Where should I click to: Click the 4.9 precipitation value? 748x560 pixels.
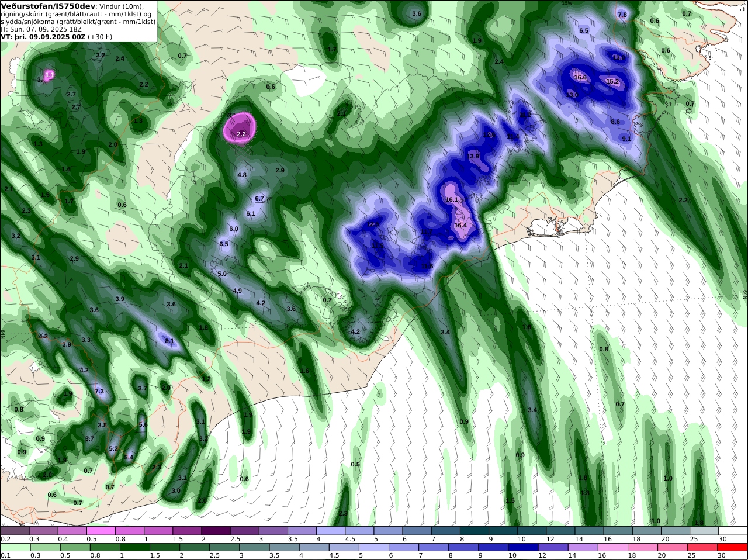pyautogui.click(x=237, y=291)
